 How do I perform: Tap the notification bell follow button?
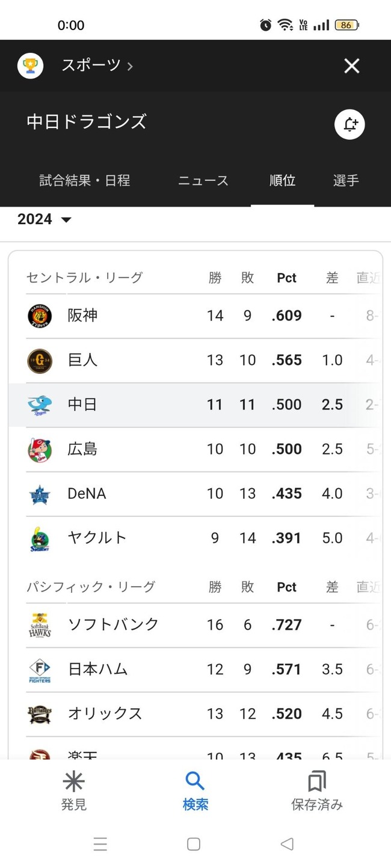coord(349,124)
